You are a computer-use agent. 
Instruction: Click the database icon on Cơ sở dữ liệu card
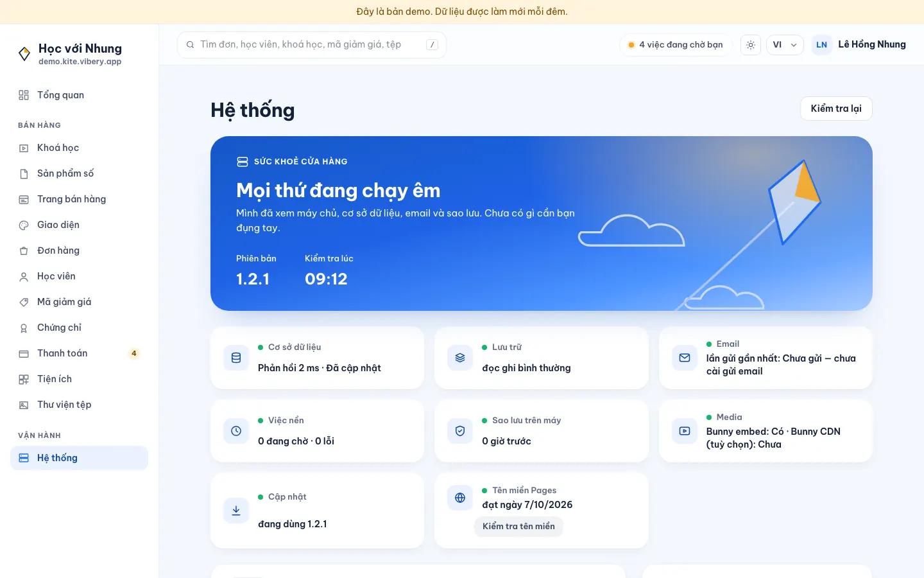coord(236,358)
